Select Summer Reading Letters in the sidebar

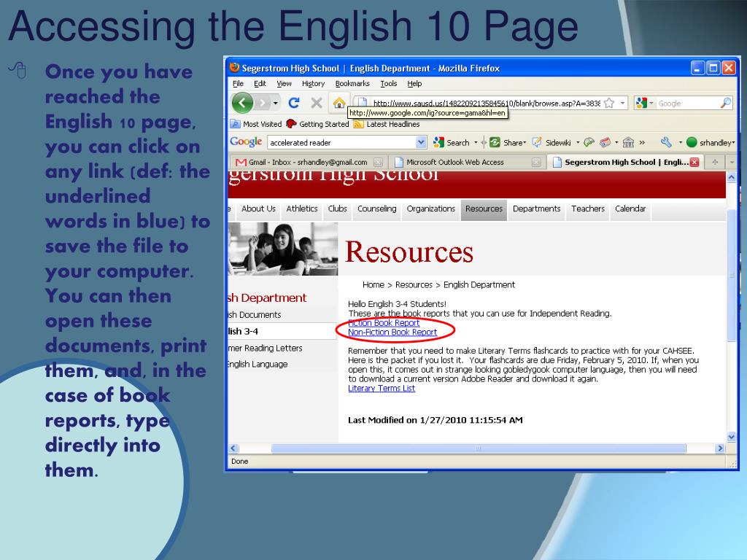pyautogui.click(x=265, y=349)
